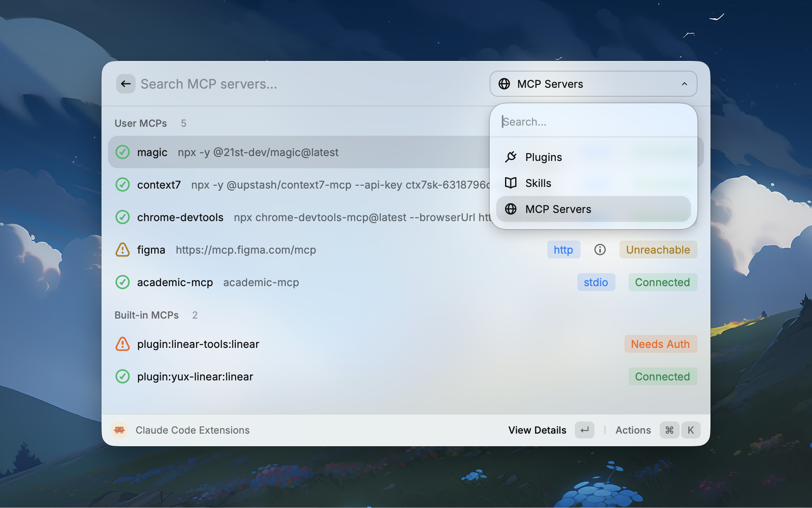The image size is (812, 508).
Task: Click the green check icon beside magic
Action: point(122,152)
